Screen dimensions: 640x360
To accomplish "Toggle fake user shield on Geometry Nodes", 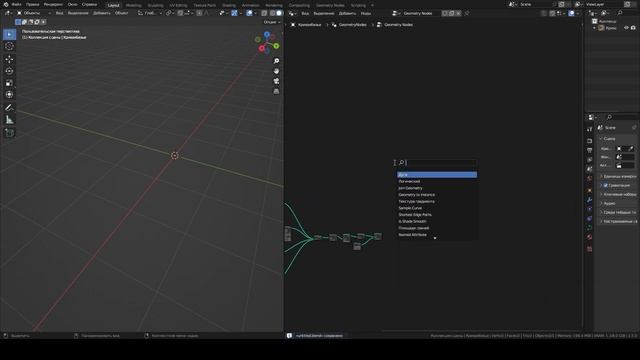I will point(444,13).
